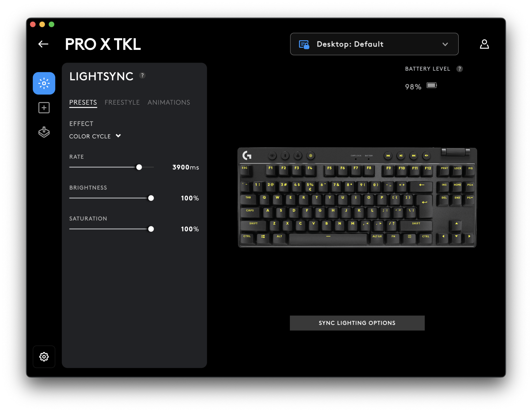This screenshot has width=532, height=412.
Task: Click the battery indicator icon
Action: (432, 85)
